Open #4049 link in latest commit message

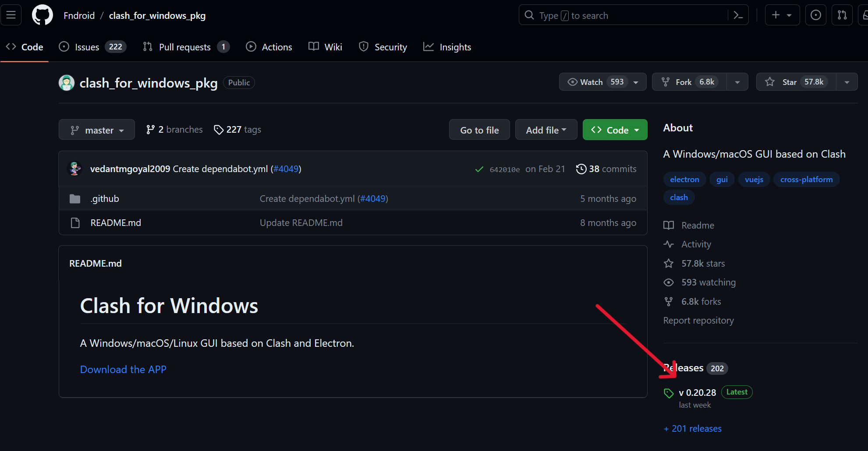coord(286,169)
